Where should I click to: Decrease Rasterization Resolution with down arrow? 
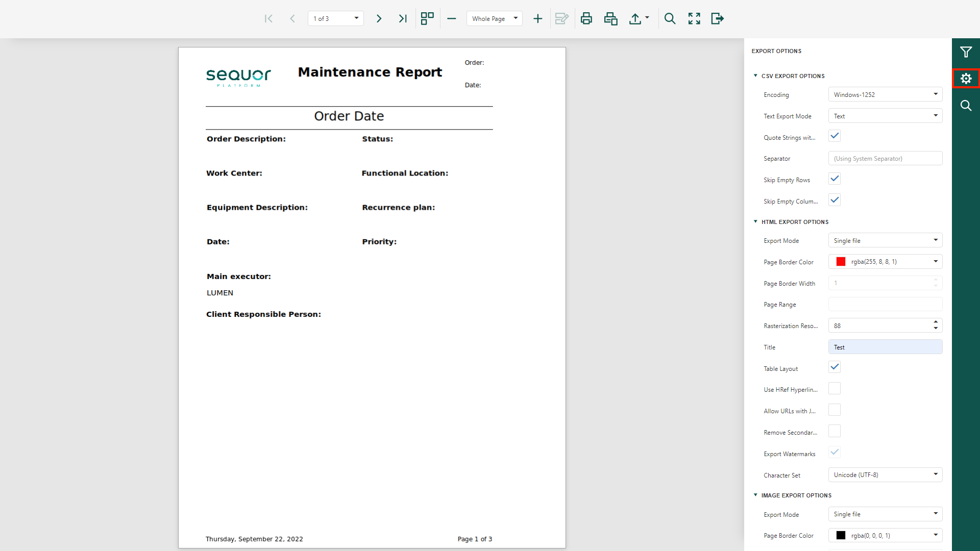click(936, 329)
